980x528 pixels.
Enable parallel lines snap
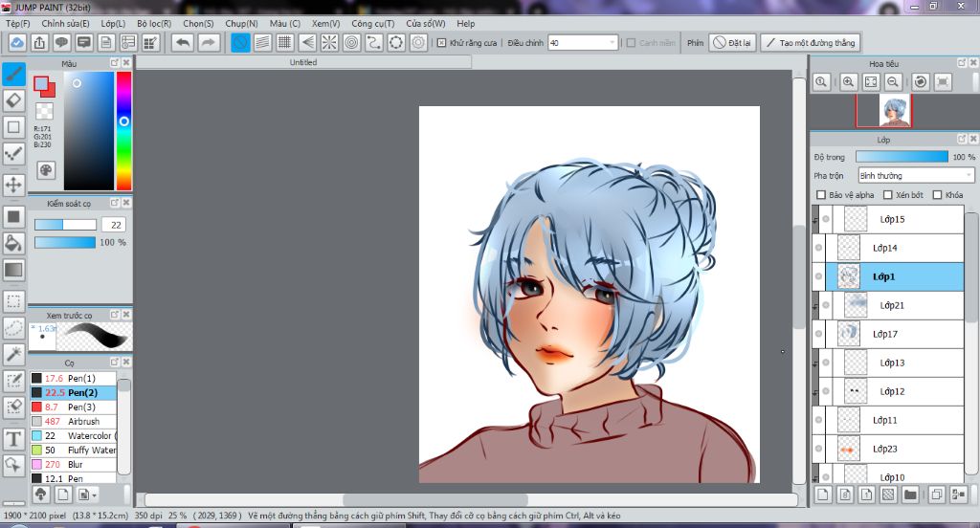tap(262, 42)
